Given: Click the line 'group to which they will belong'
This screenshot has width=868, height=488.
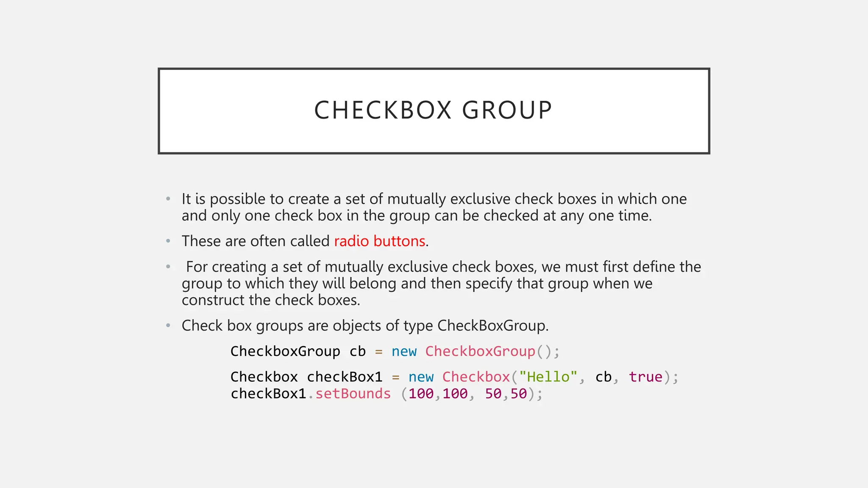Looking at the screenshot, I should click(289, 283).
